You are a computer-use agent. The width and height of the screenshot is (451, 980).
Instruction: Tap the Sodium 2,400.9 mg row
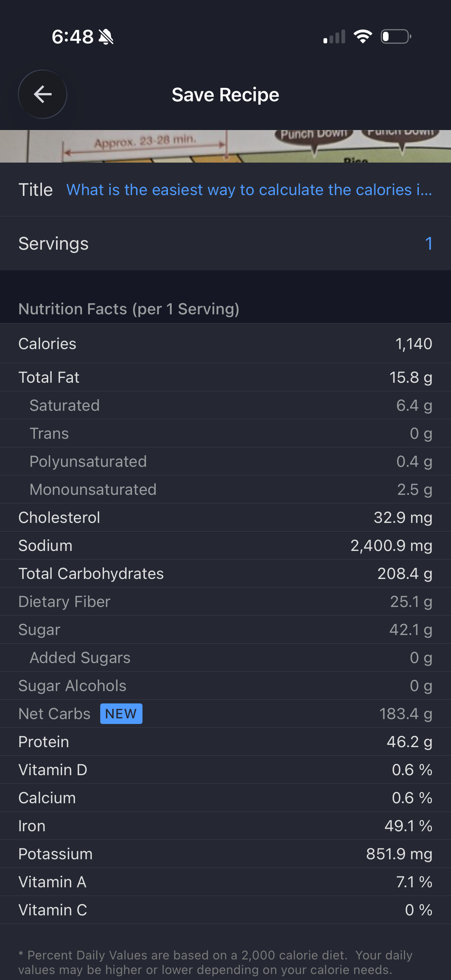[x=225, y=546]
